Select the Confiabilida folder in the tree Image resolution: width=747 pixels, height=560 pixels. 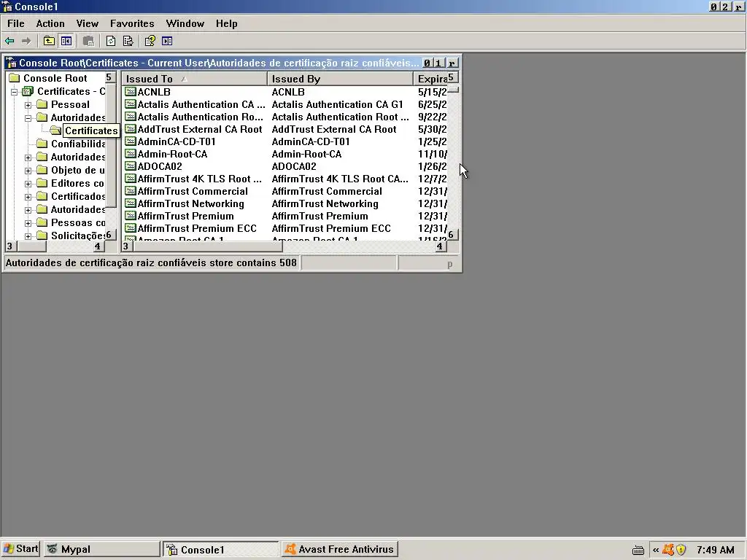[78, 144]
